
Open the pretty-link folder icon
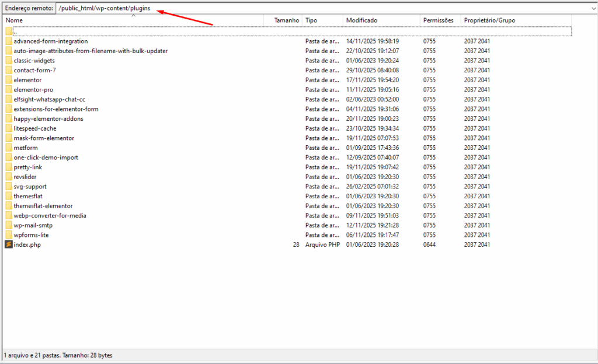(x=9, y=167)
